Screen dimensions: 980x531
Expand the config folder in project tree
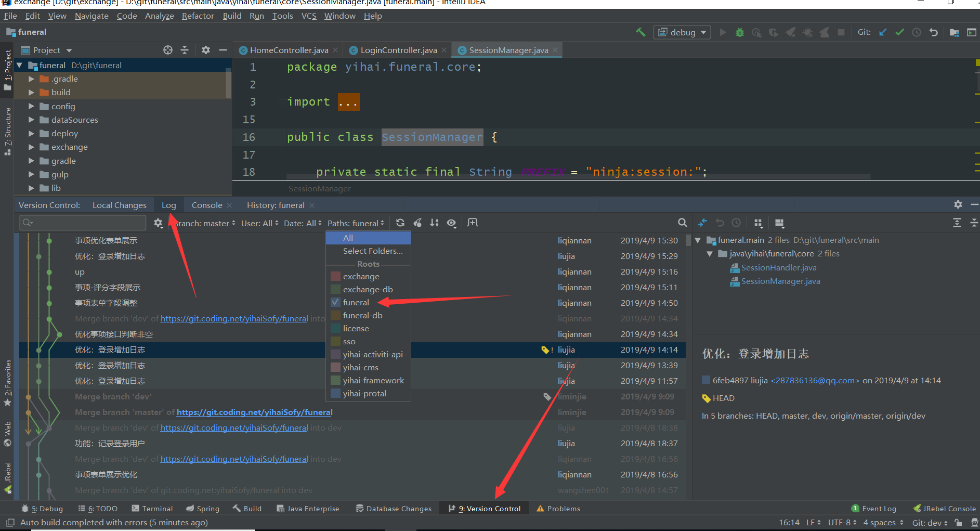pyautogui.click(x=31, y=106)
